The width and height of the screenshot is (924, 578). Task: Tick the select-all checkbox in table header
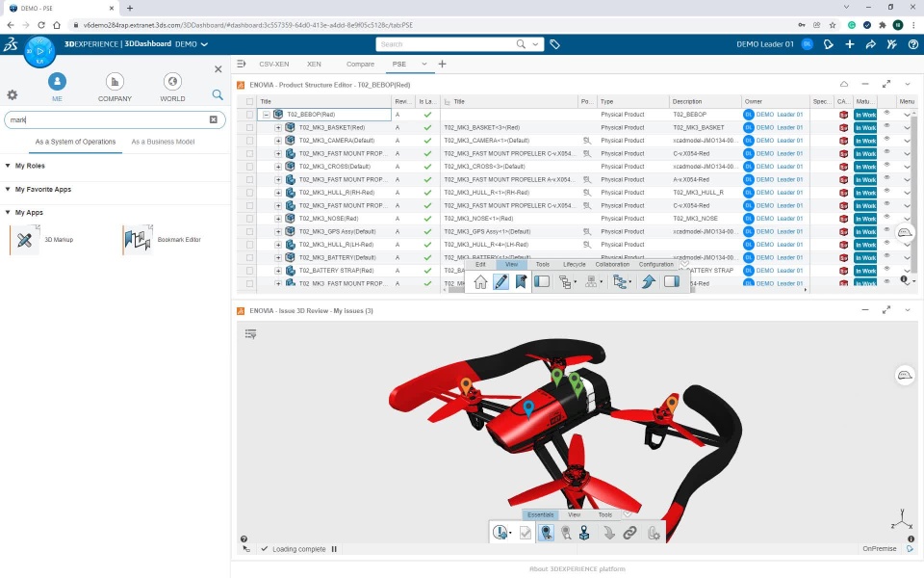tap(250, 101)
